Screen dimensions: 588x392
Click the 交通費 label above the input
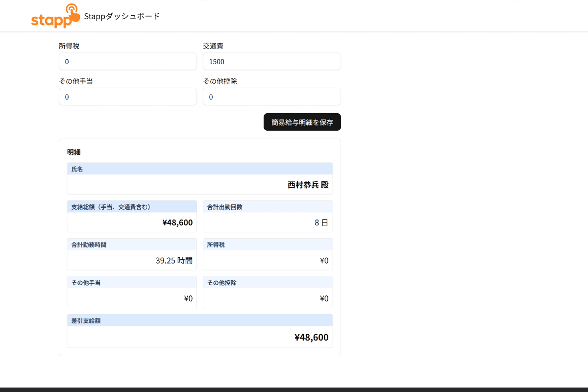click(213, 46)
